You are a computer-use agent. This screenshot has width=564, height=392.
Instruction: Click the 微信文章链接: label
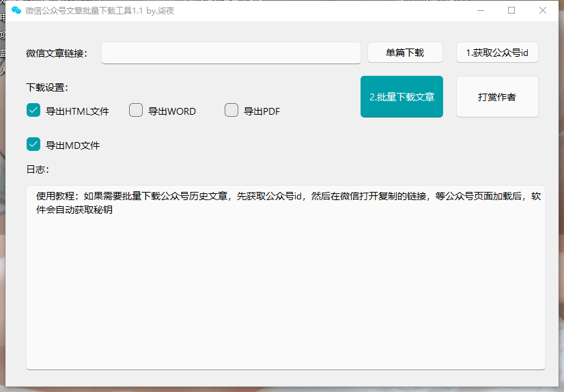(x=57, y=53)
